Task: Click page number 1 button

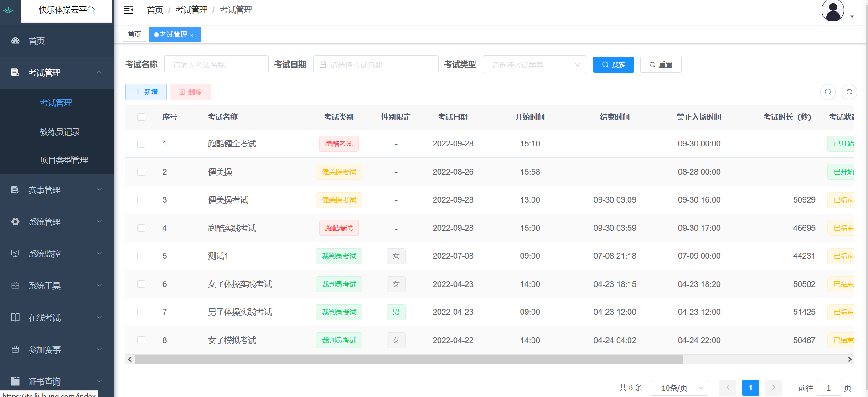Action: pyautogui.click(x=750, y=387)
